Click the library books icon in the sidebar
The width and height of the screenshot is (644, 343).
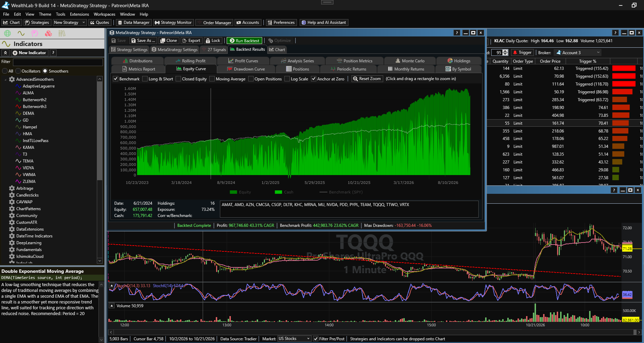62,33
